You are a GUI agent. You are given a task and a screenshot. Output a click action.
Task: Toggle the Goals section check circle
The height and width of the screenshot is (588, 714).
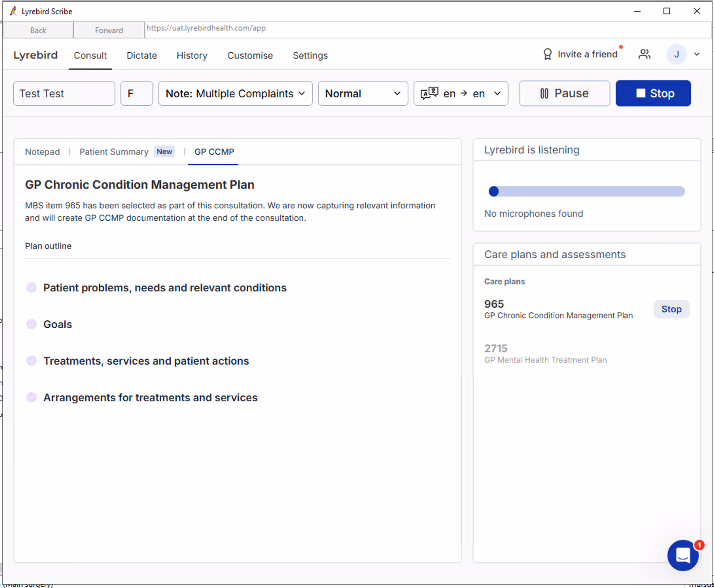tap(31, 324)
